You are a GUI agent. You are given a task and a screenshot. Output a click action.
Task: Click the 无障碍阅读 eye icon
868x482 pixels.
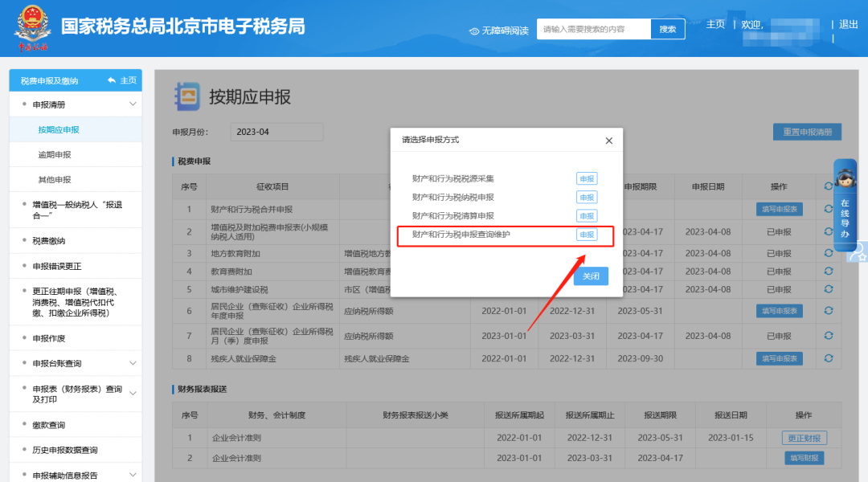click(474, 31)
